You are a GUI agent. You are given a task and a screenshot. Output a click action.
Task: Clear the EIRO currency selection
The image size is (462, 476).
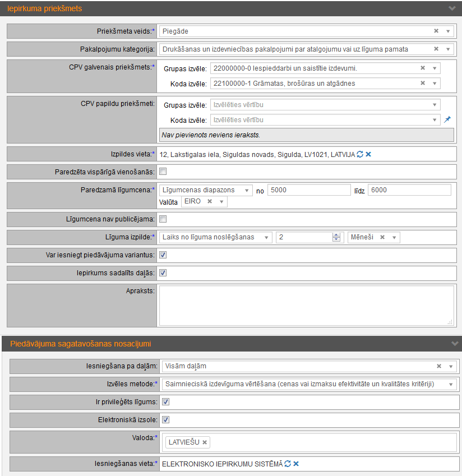pyautogui.click(x=210, y=201)
